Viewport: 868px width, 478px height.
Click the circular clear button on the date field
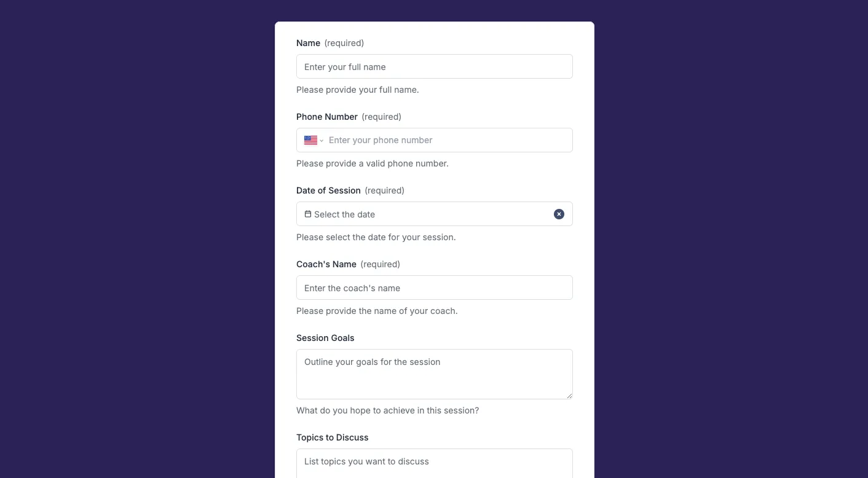pyautogui.click(x=559, y=214)
